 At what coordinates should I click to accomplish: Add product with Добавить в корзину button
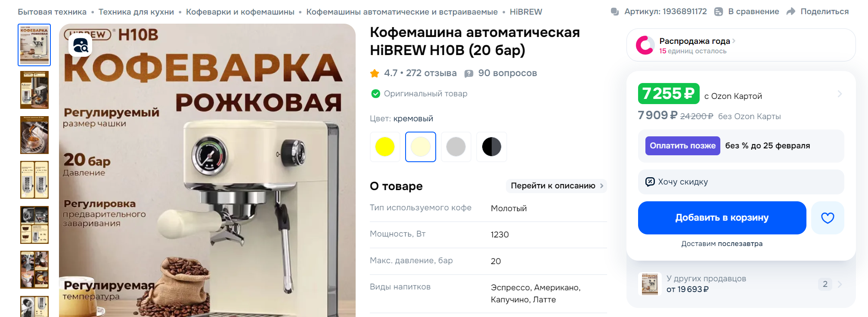click(722, 218)
